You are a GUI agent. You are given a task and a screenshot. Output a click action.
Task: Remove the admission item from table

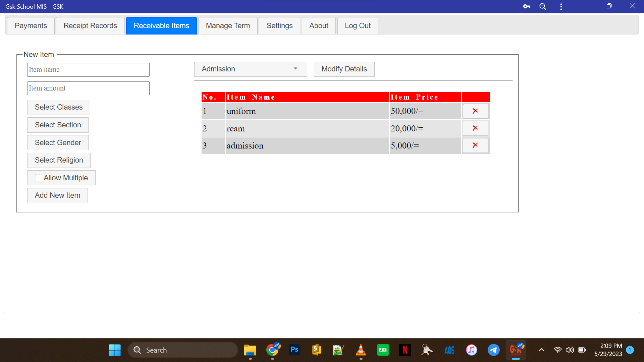click(x=475, y=145)
